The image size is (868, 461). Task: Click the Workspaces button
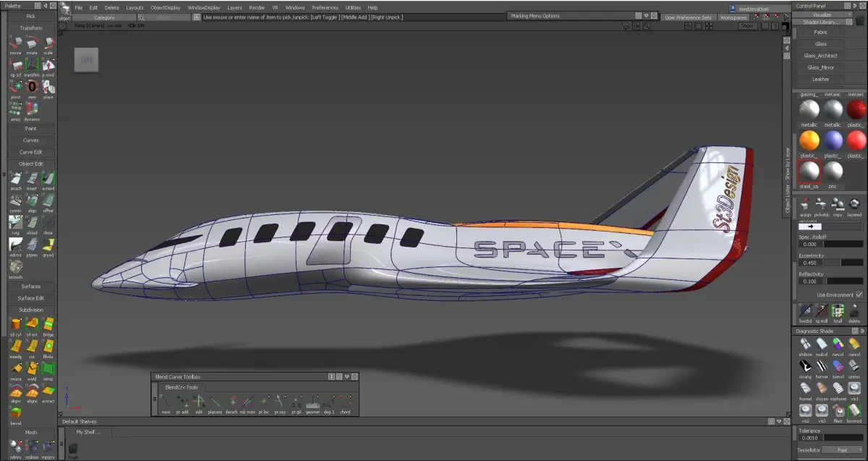tap(733, 17)
